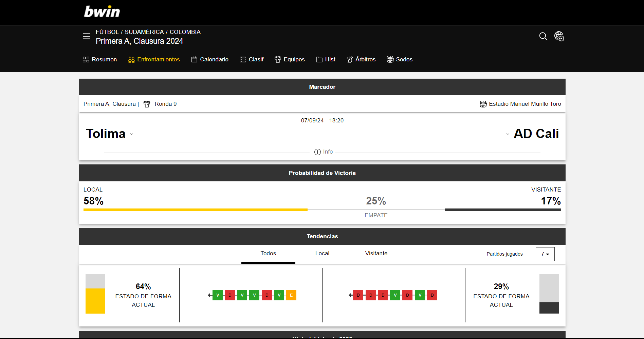Click the jersey icon beside Ronda 9
The height and width of the screenshot is (339, 644).
coord(147,104)
